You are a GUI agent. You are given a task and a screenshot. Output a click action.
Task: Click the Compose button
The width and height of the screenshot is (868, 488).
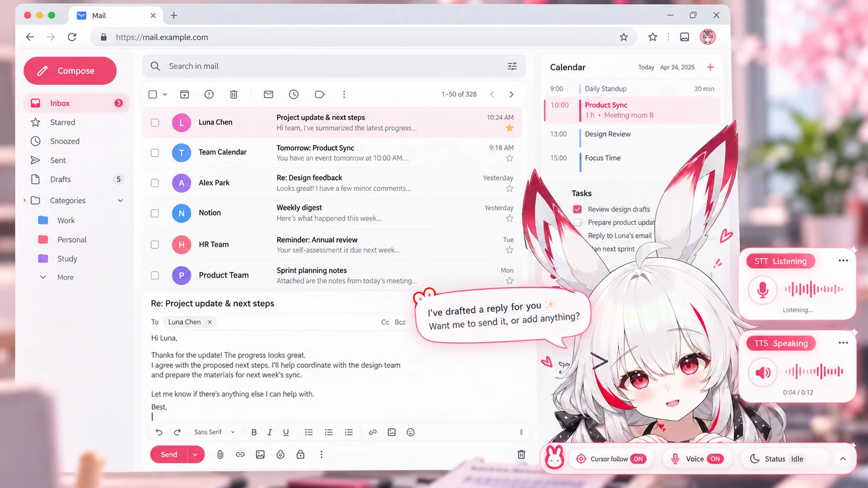click(70, 70)
